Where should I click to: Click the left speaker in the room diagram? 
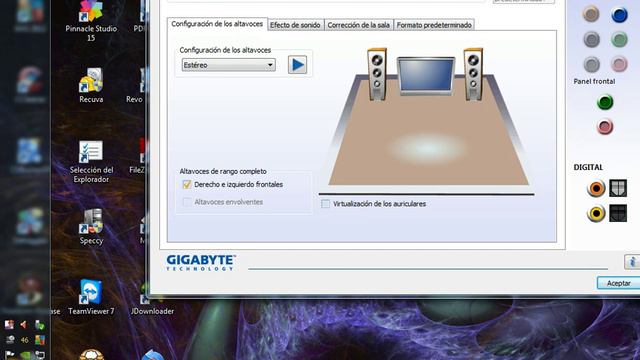coord(377,74)
